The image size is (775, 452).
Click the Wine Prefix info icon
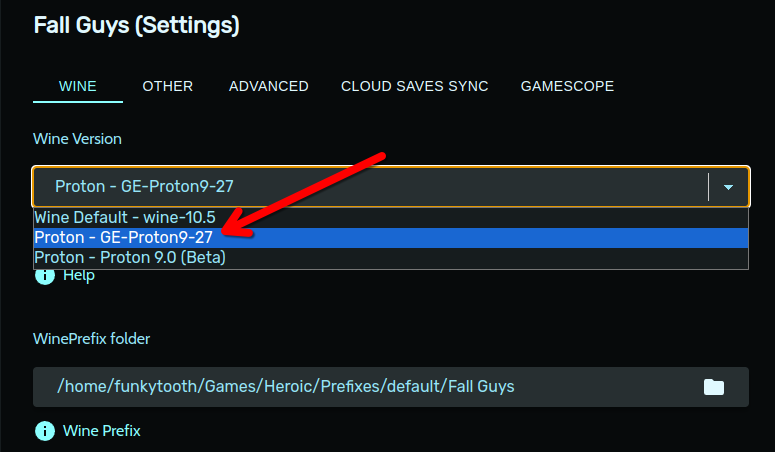(45, 431)
